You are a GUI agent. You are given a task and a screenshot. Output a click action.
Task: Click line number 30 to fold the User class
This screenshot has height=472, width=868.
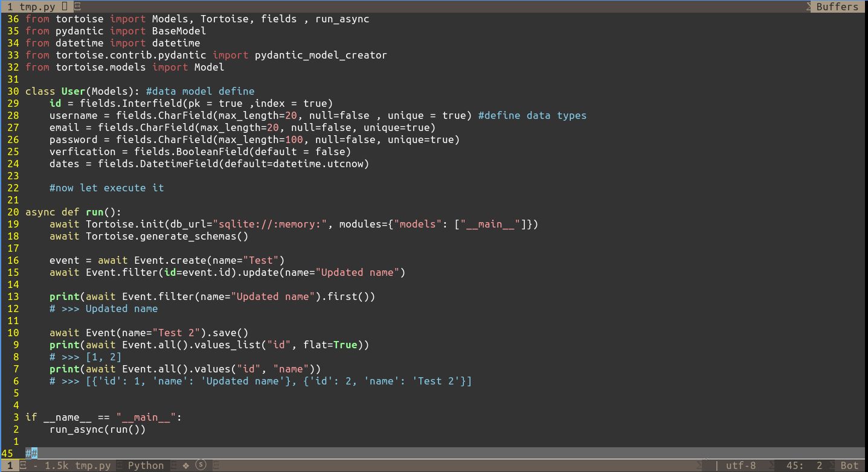pos(13,91)
